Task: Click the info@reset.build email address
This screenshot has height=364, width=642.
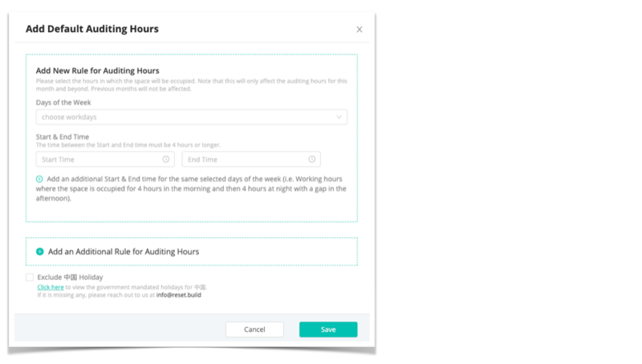Action: click(178, 295)
